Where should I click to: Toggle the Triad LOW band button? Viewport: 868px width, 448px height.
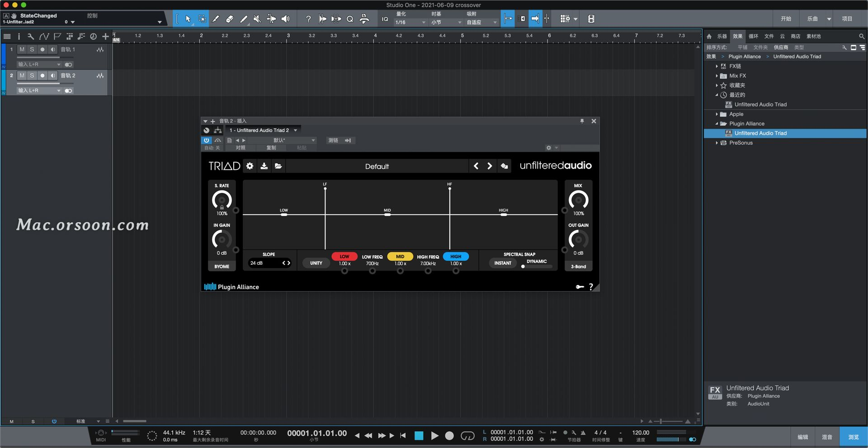(x=344, y=256)
